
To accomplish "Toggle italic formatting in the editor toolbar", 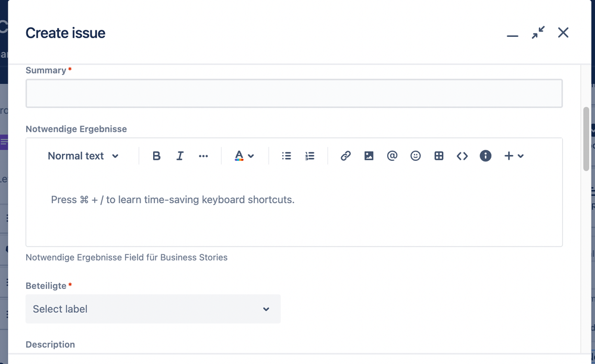I will point(180,155).
